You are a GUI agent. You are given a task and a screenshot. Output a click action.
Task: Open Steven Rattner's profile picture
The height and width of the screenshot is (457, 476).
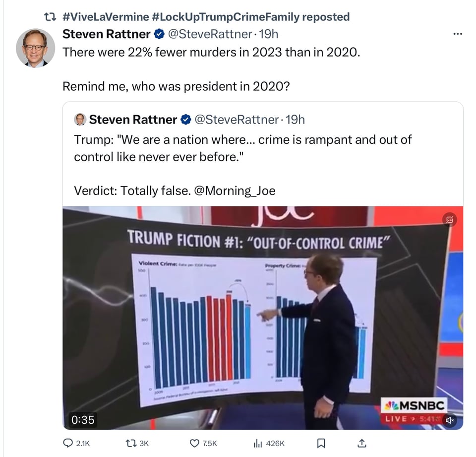click(35, 48)
